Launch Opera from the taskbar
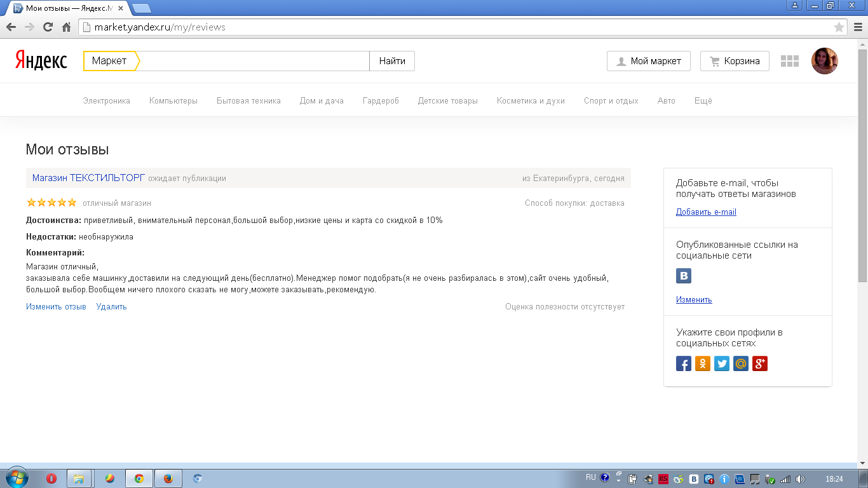Viewport: 868px width, 488px height. tap(51, 478)
